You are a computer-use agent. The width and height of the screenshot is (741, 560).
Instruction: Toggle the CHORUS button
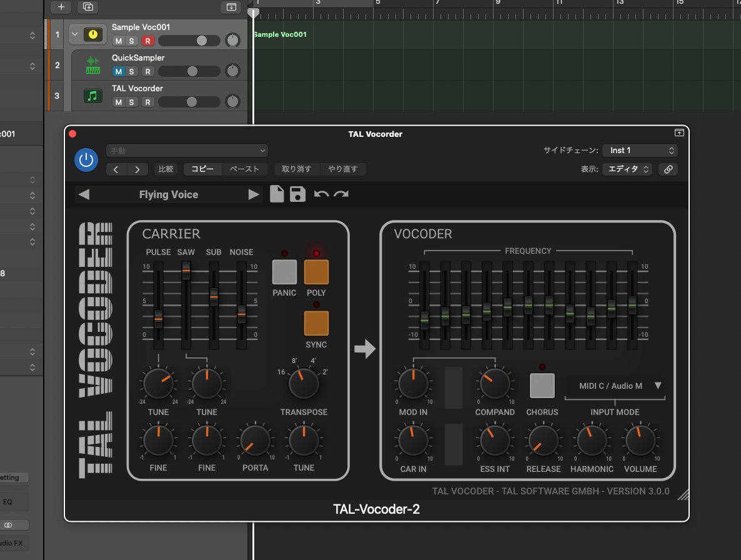pyautogui.click(x=542, y=386)
